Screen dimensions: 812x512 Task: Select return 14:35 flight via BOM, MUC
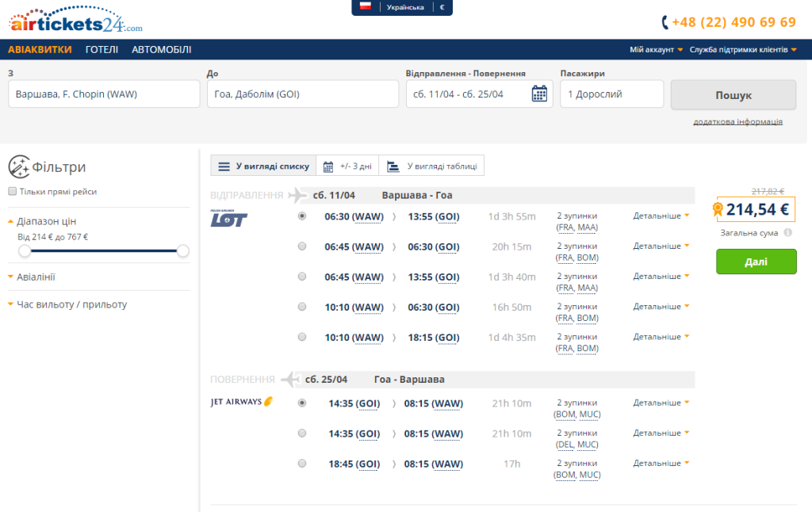coord(302,403)
